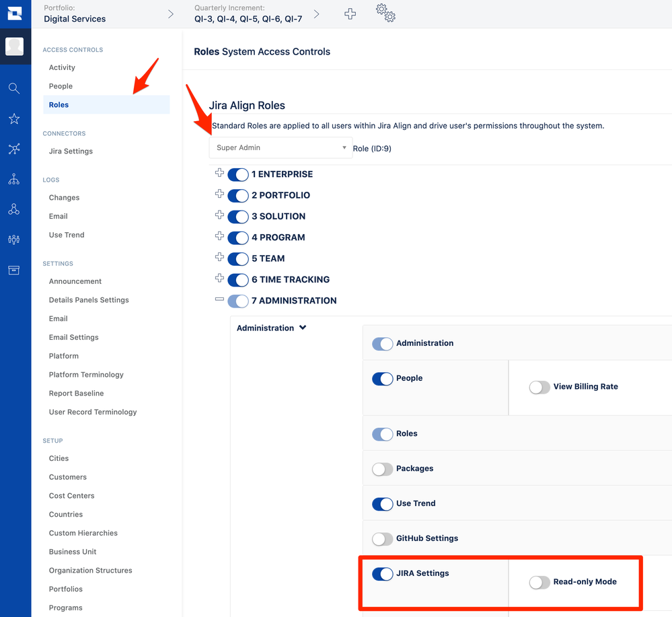This screenshot has height=617, width=672.
Task: Collapse 7 ADMINISTRATION with minus icon
Action: [219, 299]
